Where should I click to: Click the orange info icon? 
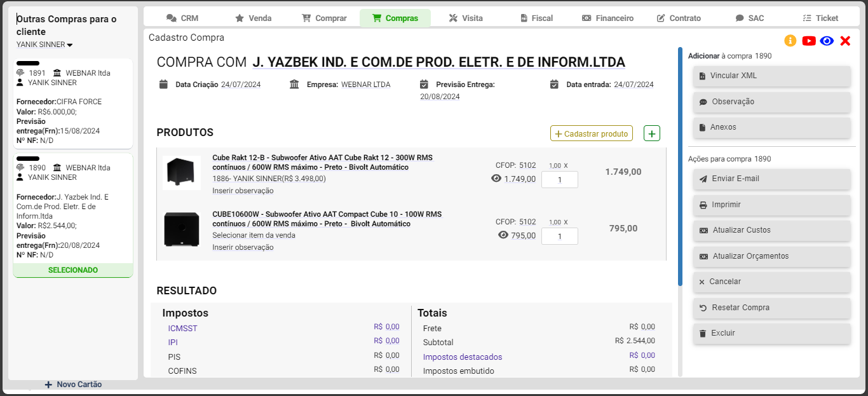[790, 41]
